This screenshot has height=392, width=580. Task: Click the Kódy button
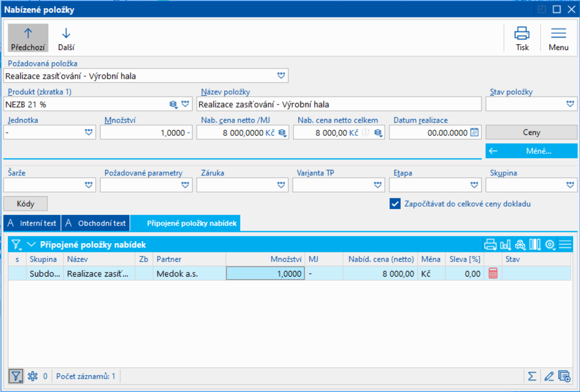point(26,204)
